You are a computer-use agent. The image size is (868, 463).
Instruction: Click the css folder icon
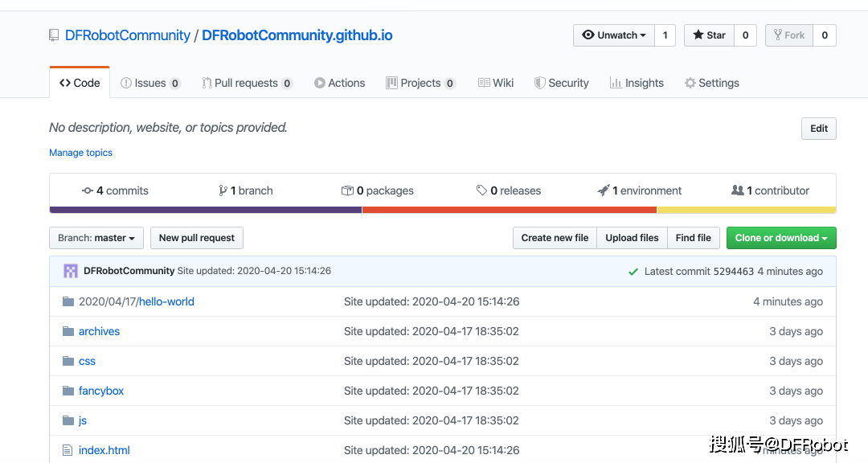pos(68,361)
